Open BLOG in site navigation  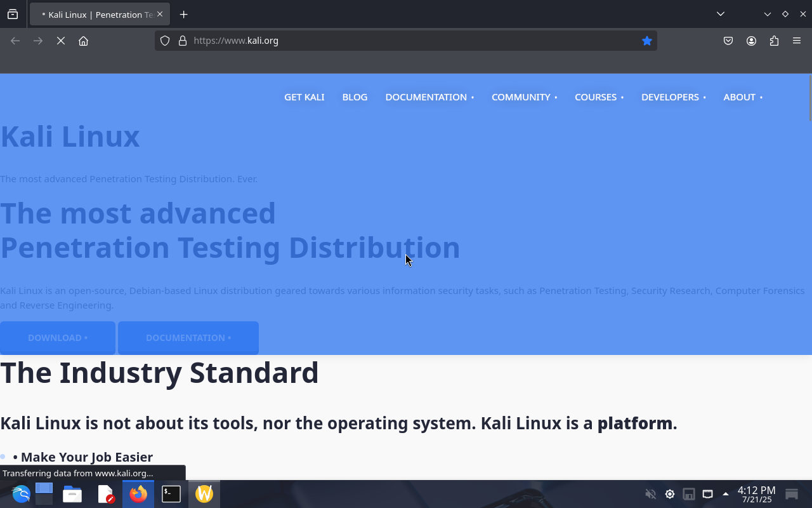pyautogui.click(x=355, y=97)
